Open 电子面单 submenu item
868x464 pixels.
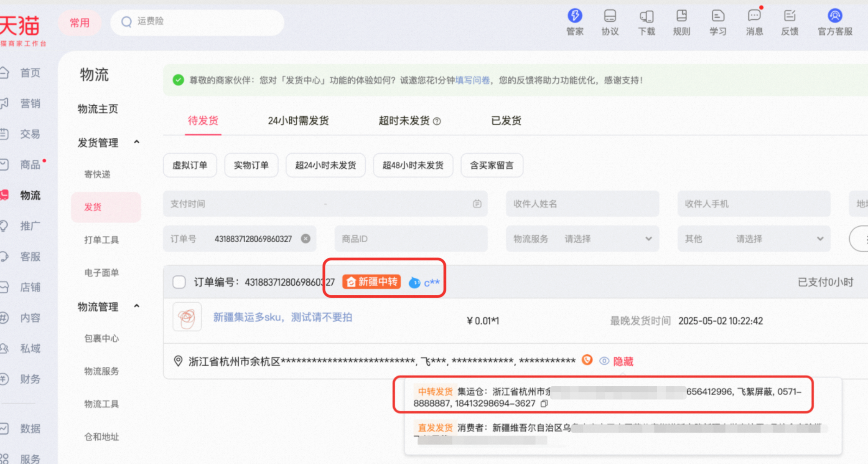(102, 273)
